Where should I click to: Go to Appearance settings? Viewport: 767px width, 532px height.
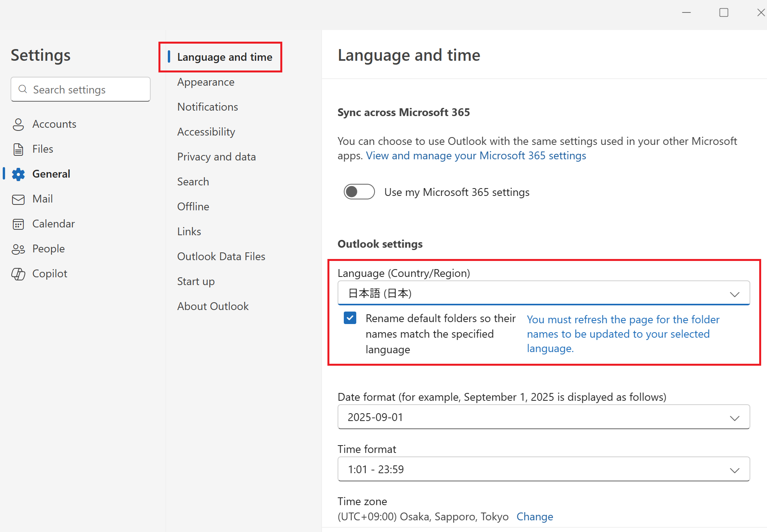point(206,82)
